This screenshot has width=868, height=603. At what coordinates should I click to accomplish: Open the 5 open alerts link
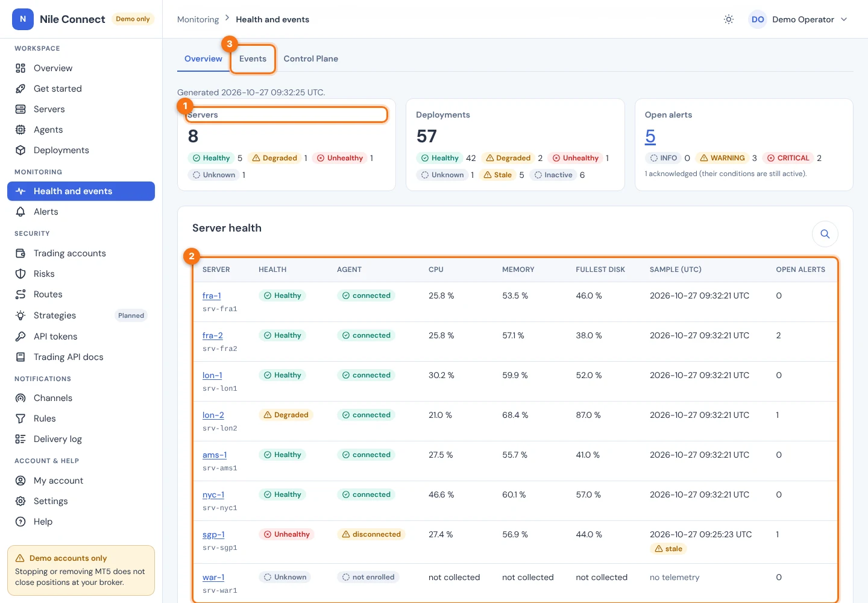pos(650,137)
